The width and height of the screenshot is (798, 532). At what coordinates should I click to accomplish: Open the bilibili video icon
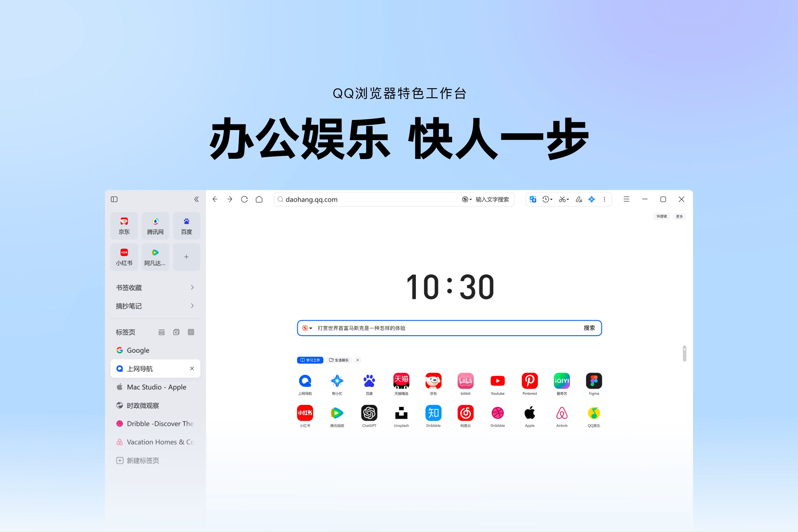(x=465, y=381)
